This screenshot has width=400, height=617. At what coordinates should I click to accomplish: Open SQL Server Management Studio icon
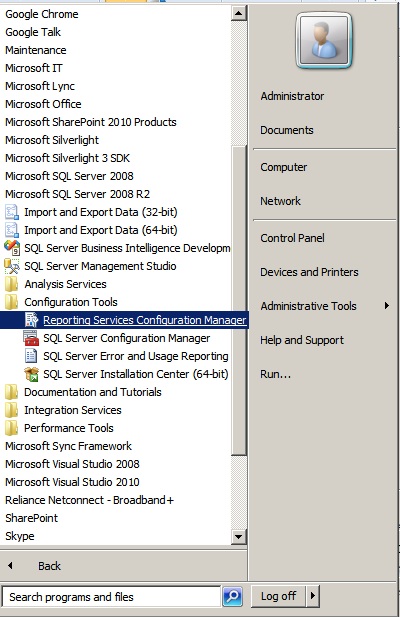(11, 266)
